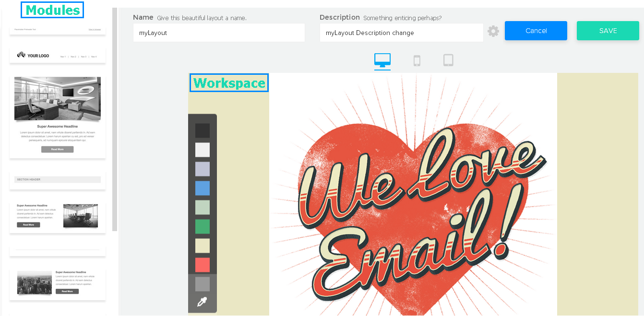Choose the lavender color swatch
Viewport: 644px width, 316px height.
click(203, 169)
